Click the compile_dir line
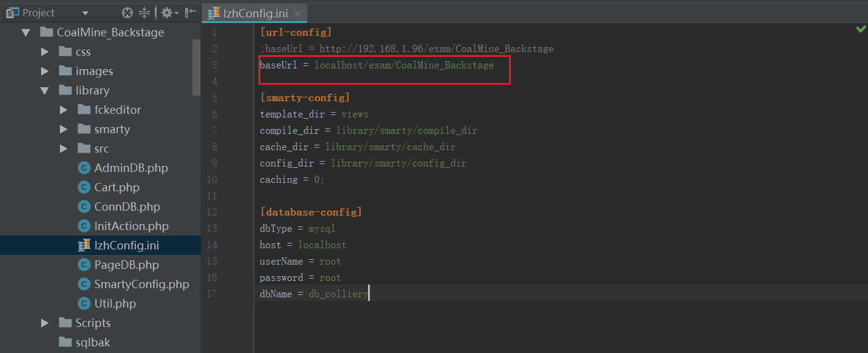Screen dimensions: 868x353 coord(369,130)
